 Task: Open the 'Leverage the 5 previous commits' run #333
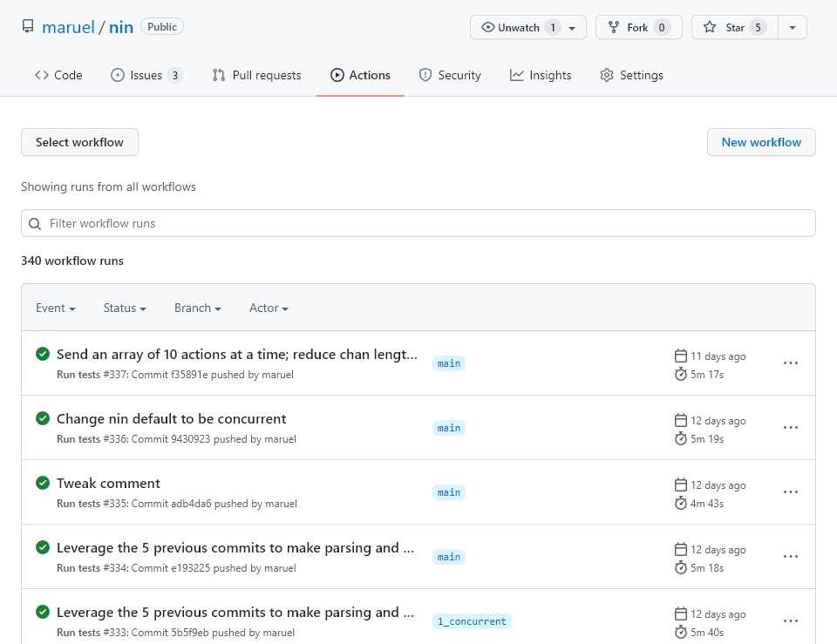click(x=235, y=613)
